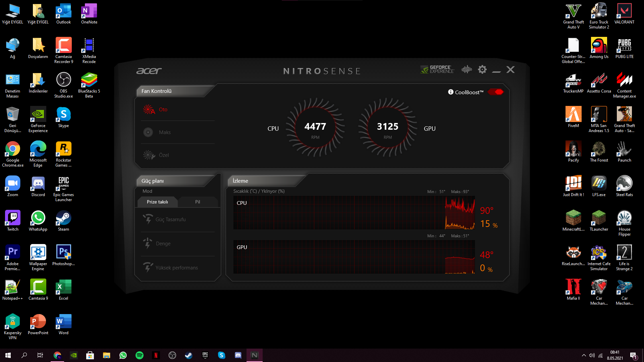The width and height of the screenshot is (644, 362).
Task: Choose Denge power plan
Action: [163, 244]
